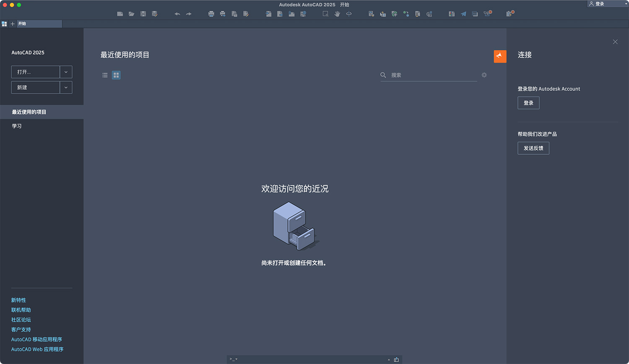Click the Undo arrow icon

177,14
